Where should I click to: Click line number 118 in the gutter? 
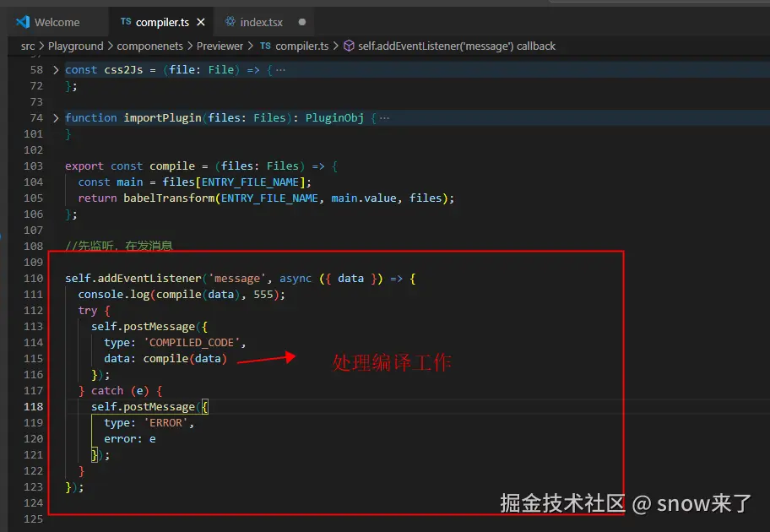pos(34,407)
